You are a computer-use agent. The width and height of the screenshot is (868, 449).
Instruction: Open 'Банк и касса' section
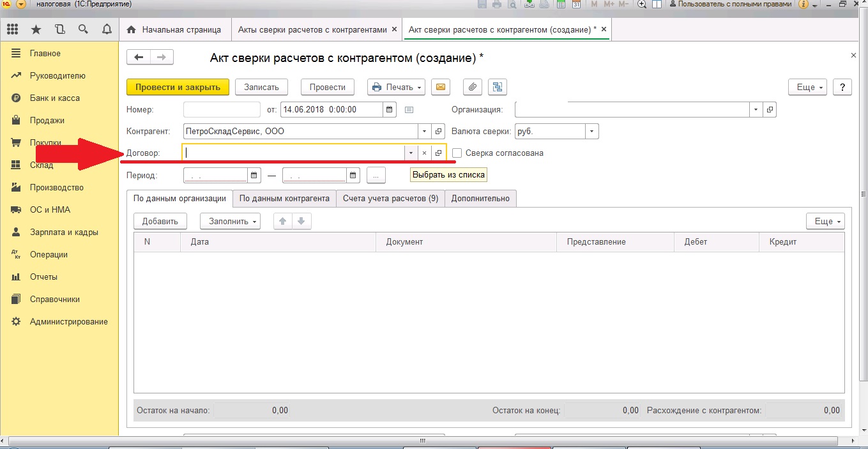point(54,98)
